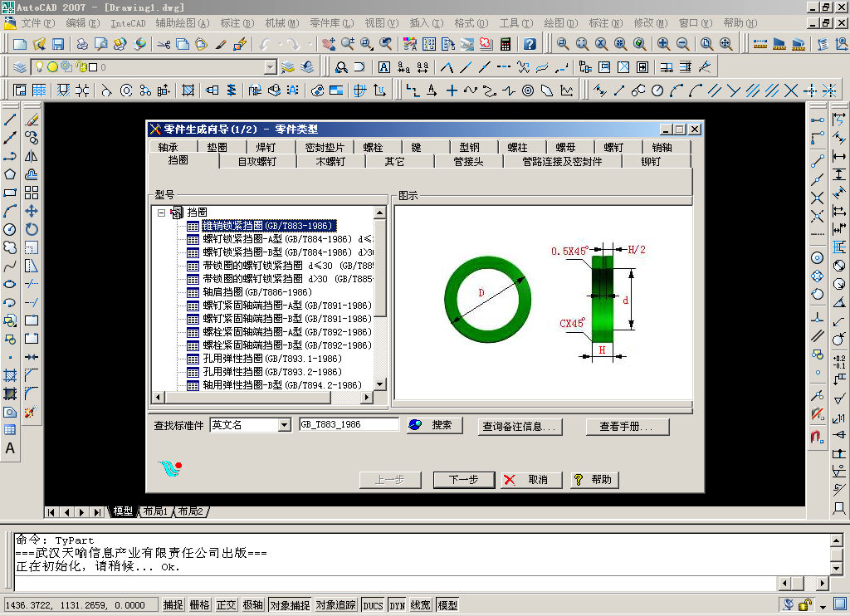Open the Undo history dropdown arrow
This screenshot has height=616, width=850.
(x=280, y=44)
